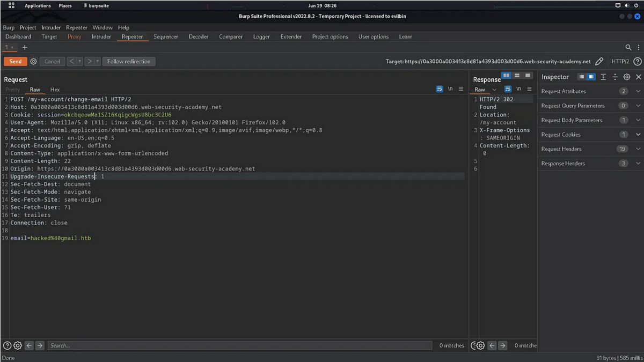Image resolution: width=644 pixels, height=362 pixels.
Task: Expand all Inspector sections icon
Action: [604, 77]
